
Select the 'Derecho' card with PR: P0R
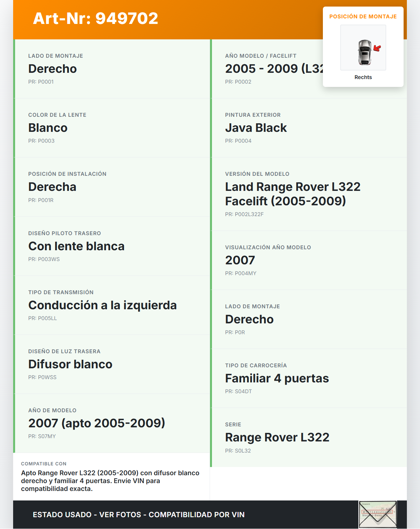(308, 319)
